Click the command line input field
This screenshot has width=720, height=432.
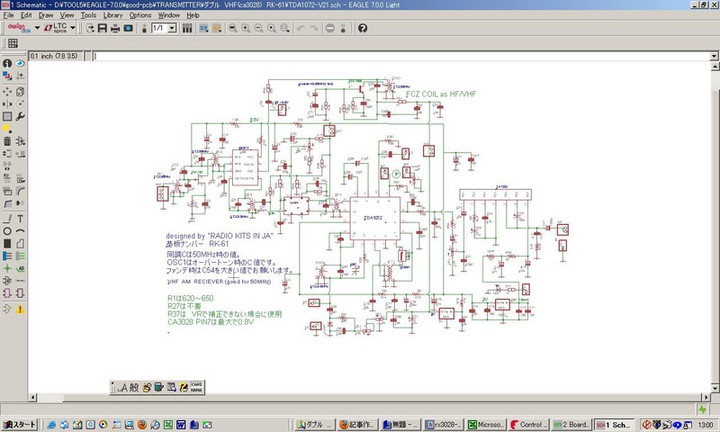coord(400,55)
